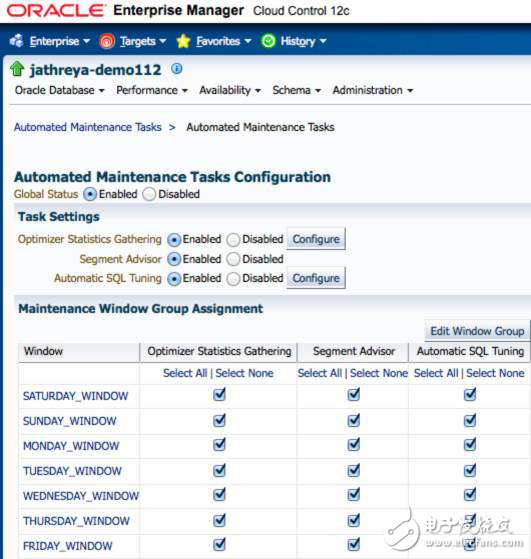
Task: Click the green up-arrow status icon
Action: click(17, 68)
